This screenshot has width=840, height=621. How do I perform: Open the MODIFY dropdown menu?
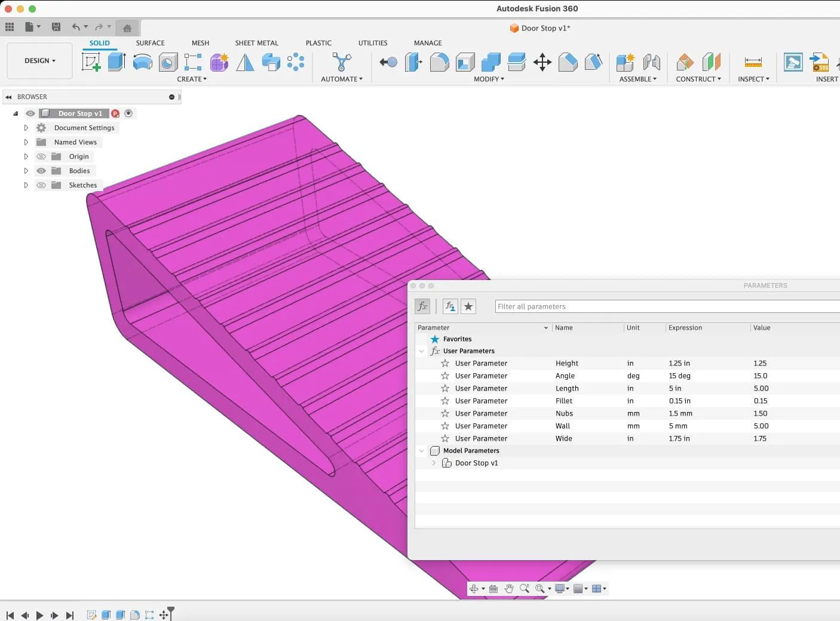point(489,79)
